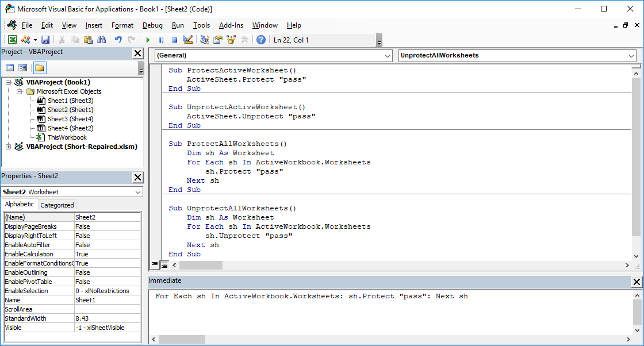Image resolution: width=644 pixels, height=346 pixels.
Task: Toggle Folders view in Project pane
Action: [39, 68]
